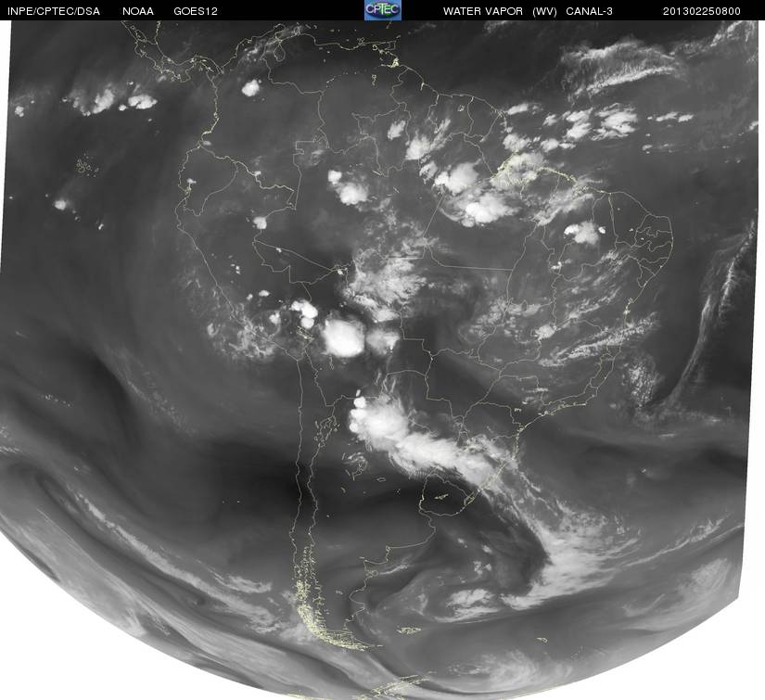Click the WATER VAPOR header label
The image size is (765, 700).
483,11
